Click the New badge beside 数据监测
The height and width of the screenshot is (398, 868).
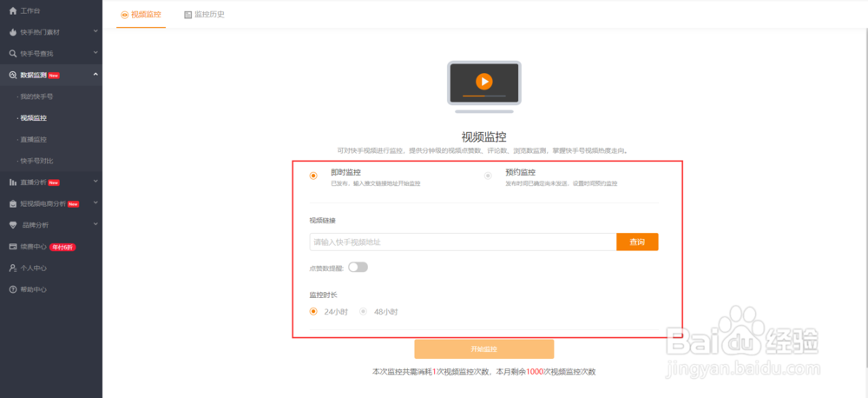[x=54, y=76]
